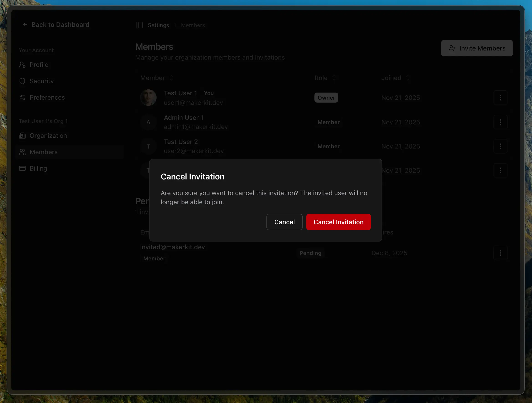
Task: Toggle sorting on the Joined column
Action: [408, 78]
